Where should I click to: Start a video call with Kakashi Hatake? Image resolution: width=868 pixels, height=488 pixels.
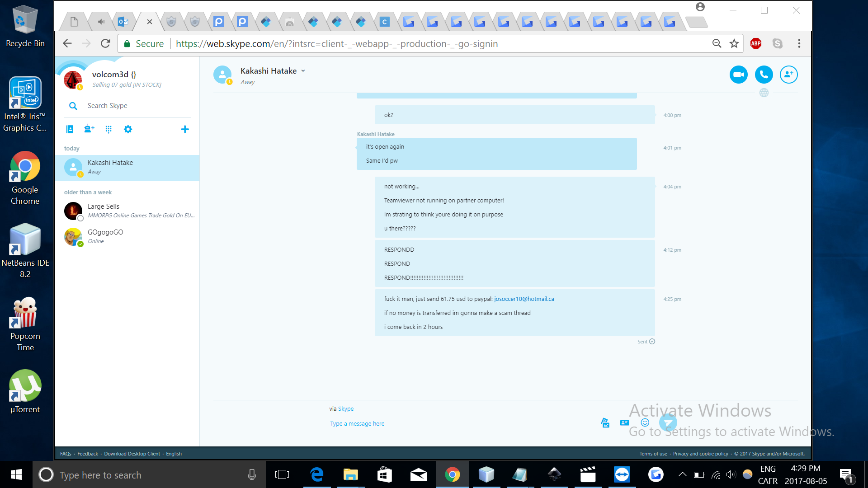point(738,75)
